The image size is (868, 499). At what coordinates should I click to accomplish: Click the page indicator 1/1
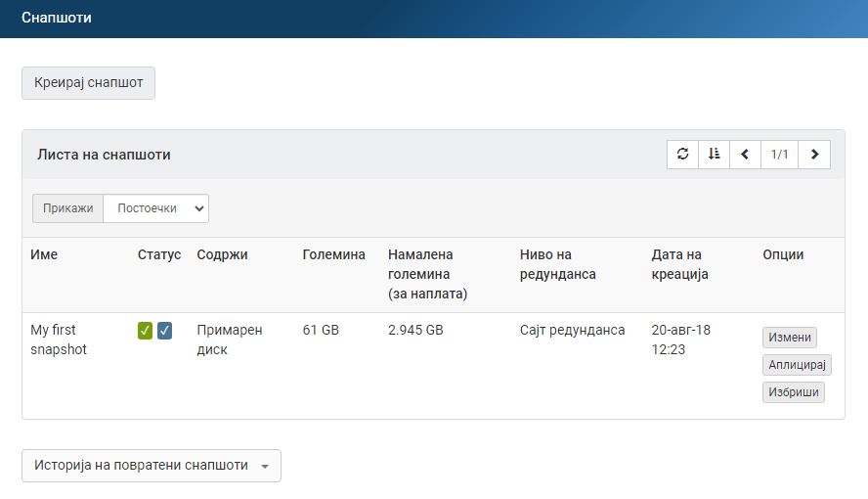coord(779,155)
